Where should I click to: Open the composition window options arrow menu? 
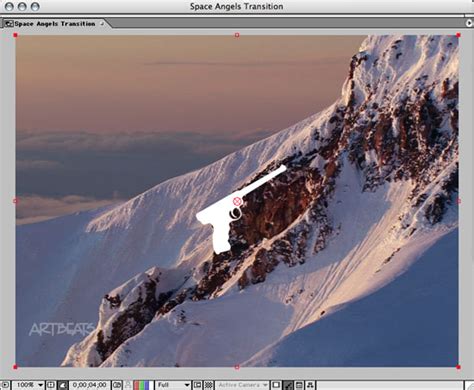point(469,23)
